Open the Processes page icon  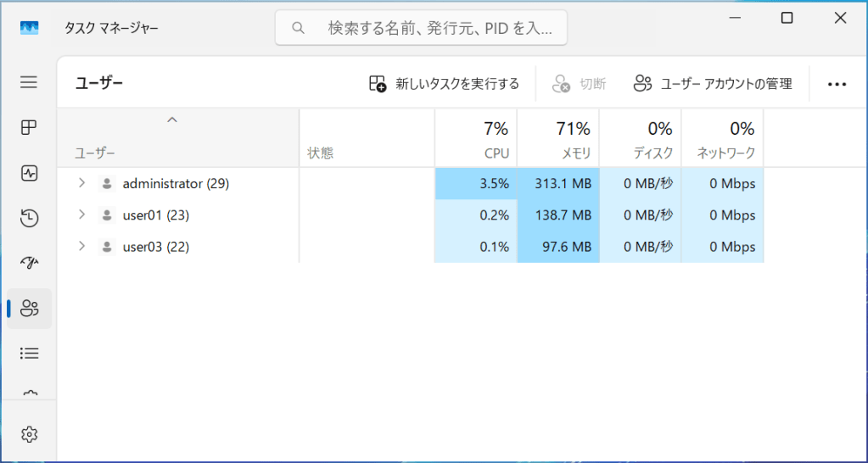pos(29,128)
